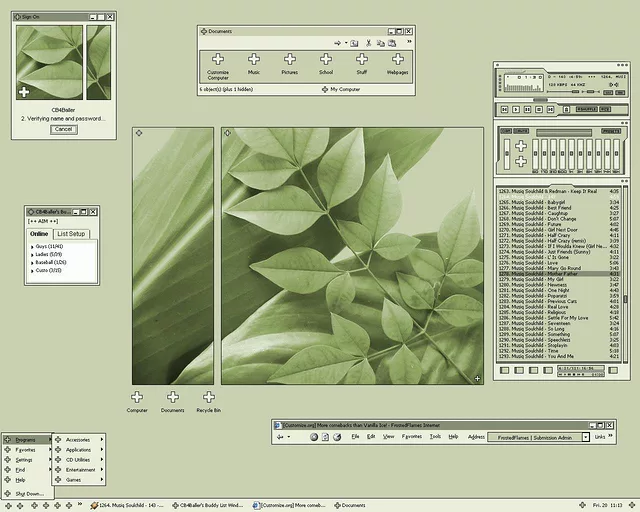
Task: Click the browser Back arrow button
Action: pos(280,437)
